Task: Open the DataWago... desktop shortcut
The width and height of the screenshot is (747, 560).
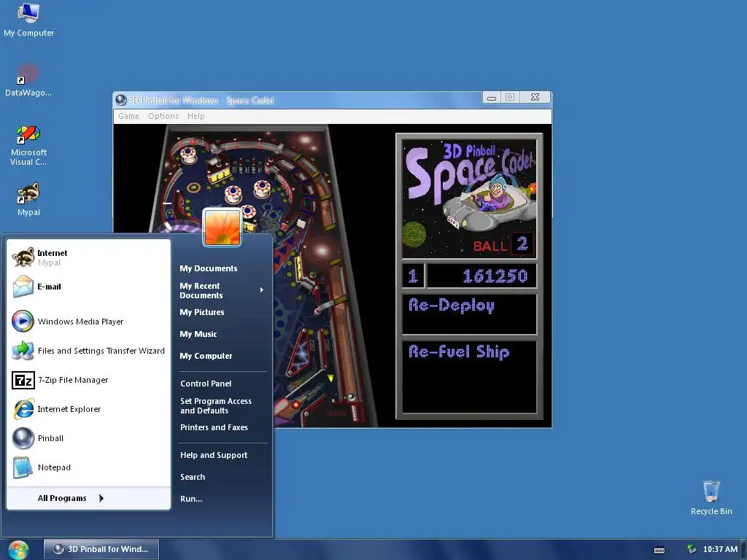Action: coord(28,80)
